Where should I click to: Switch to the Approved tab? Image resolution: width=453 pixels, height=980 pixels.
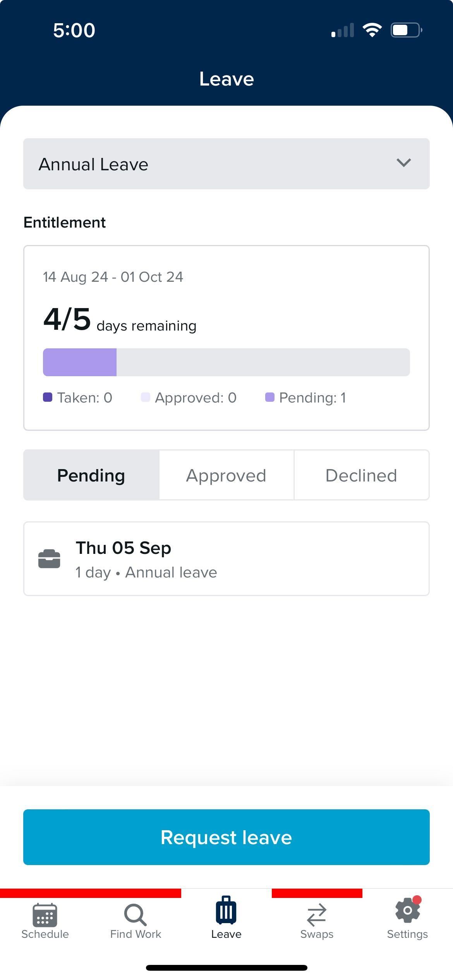tap(226, 475)
